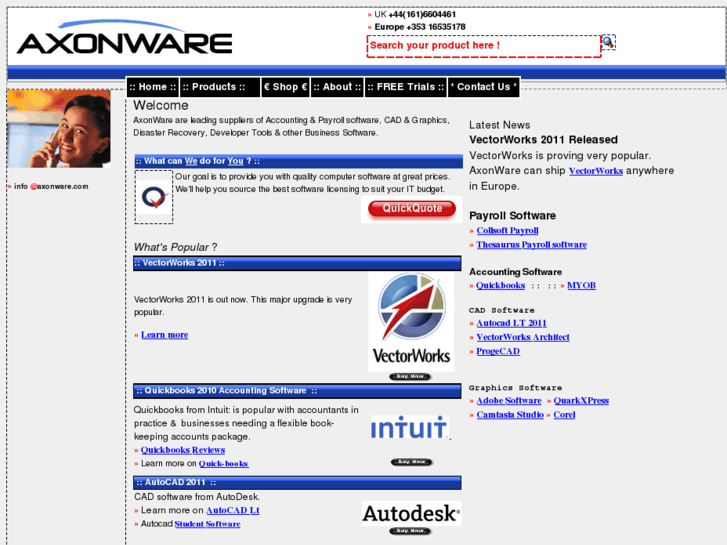This screenshot has height=545, width=727.
Task: Click the checkmark Q logo image
Action: pos(154,197)
